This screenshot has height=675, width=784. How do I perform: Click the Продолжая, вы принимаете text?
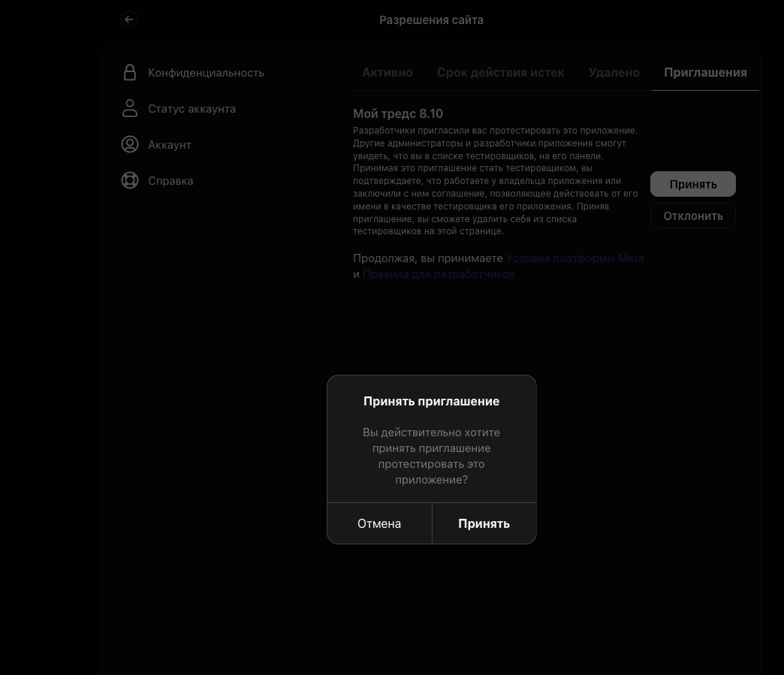(x=428, y=258)
